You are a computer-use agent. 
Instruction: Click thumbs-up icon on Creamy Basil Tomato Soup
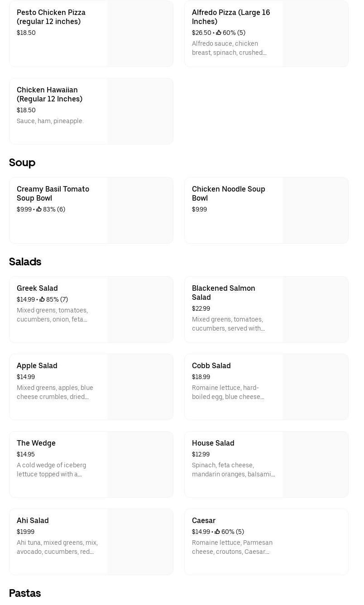pos(39,209)
